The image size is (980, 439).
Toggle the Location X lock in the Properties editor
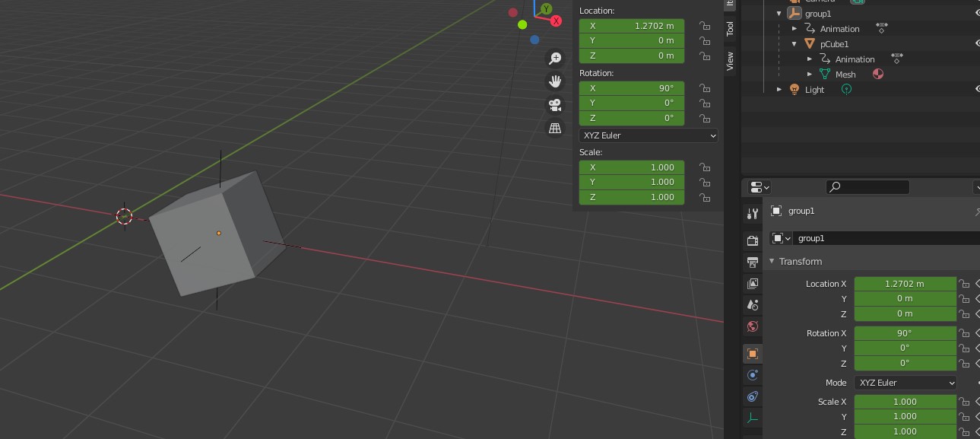(x=964, y=284)
